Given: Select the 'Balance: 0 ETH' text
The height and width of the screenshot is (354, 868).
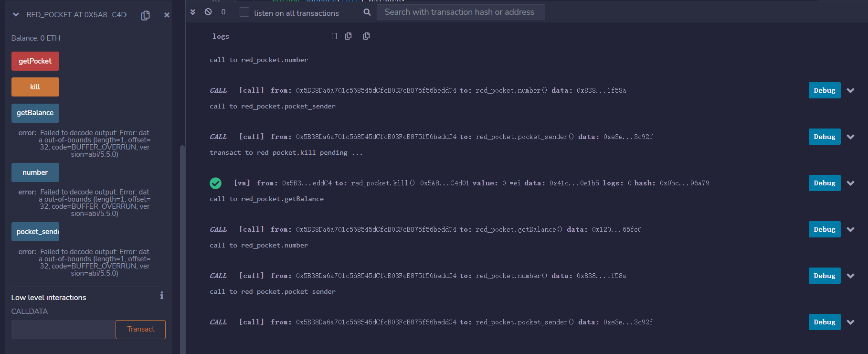Looking at the screenshot, I should pos(36,38).
